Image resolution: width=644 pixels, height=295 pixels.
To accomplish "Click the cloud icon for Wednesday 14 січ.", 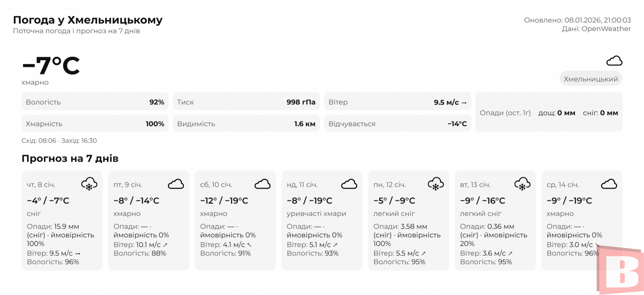I will (609, 184).
